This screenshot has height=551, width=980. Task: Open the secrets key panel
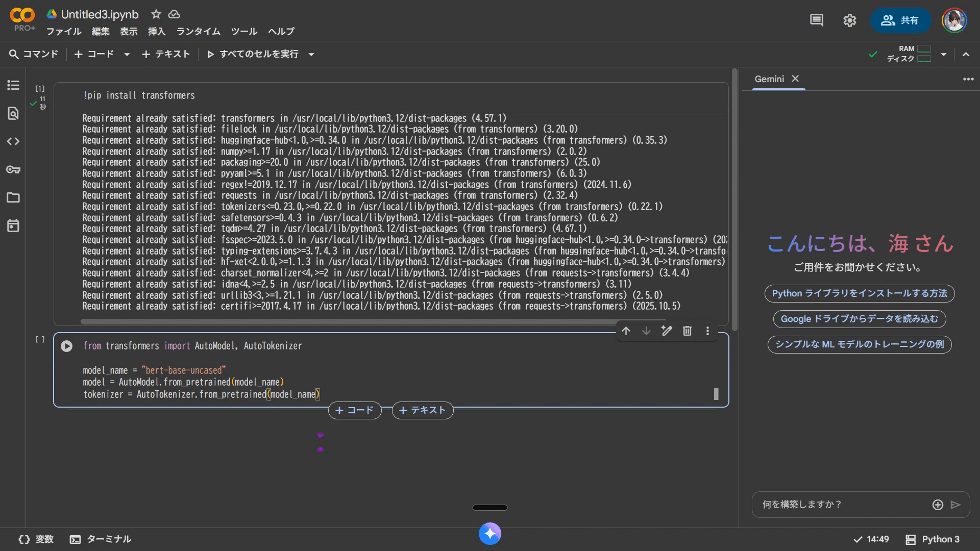point(13,169)
